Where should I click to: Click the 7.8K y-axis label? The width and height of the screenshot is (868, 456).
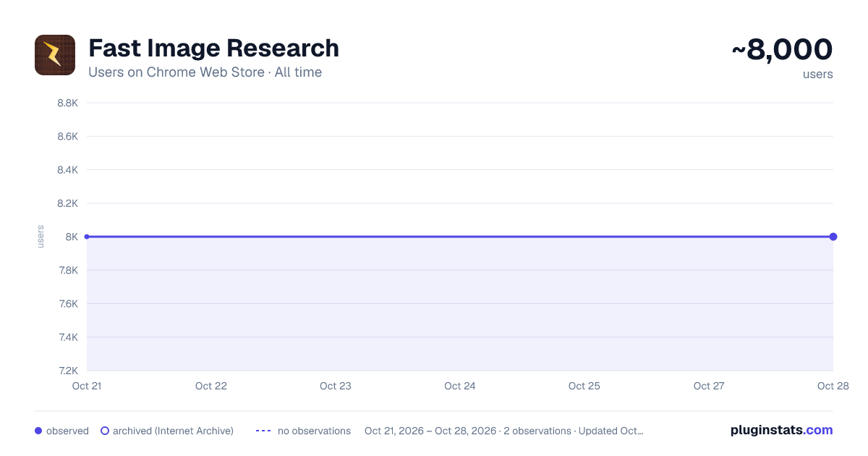67,270
